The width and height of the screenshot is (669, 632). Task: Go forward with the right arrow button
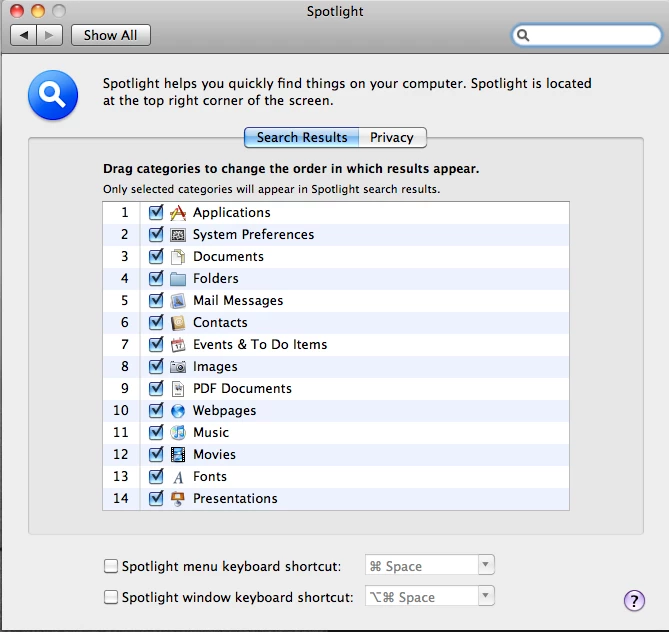(x=49, y=35)
